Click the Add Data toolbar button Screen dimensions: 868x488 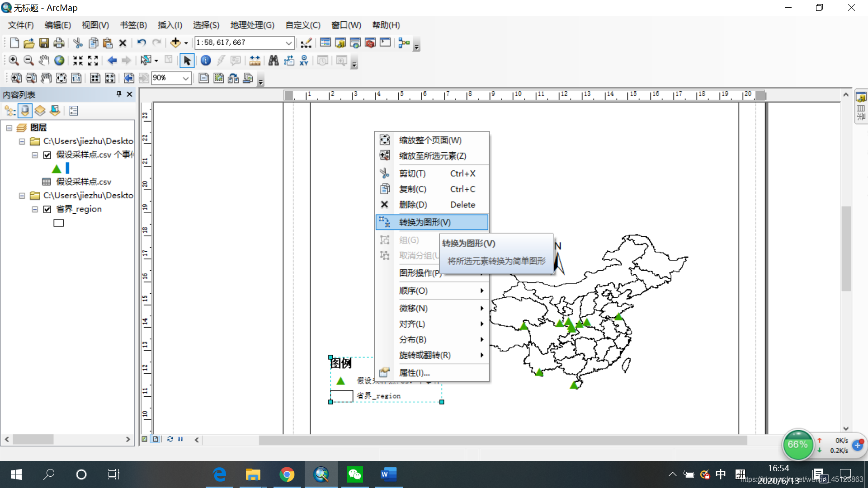[x=175, y=43]
